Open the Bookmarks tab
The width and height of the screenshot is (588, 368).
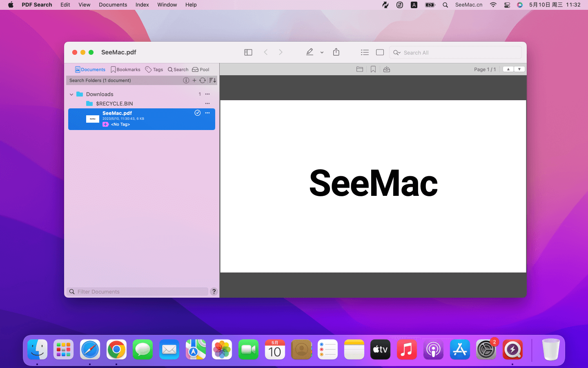126,70
